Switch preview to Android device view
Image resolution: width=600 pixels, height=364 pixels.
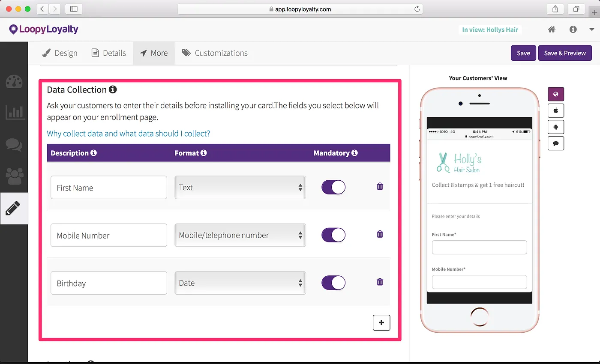(x=556, y=127)
